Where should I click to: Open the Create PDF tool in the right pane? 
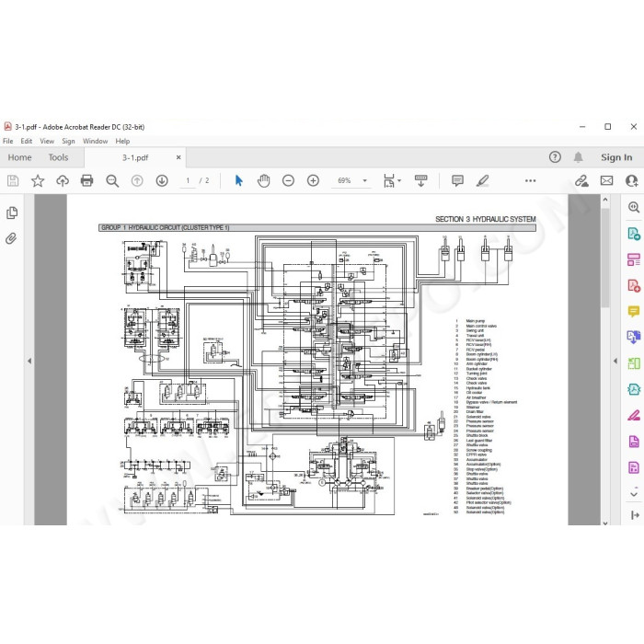point(634,285)
